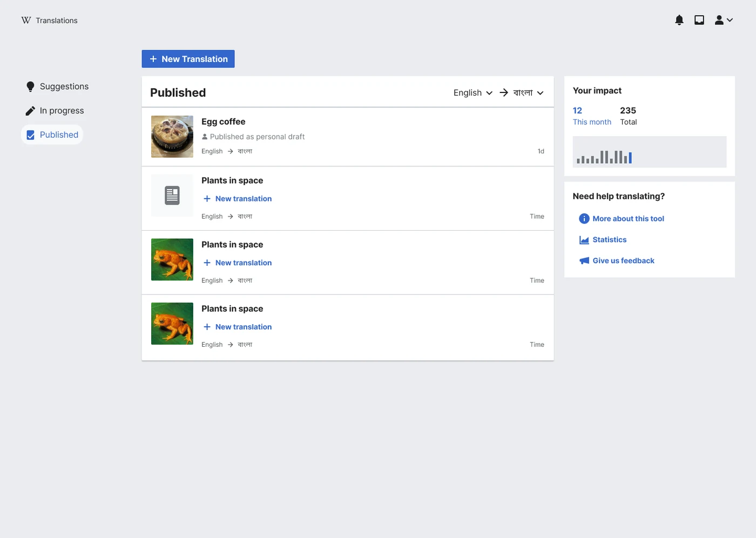
Task: Click the lightbulb icon beside Suggestions
Action: (x=30, y=86)
